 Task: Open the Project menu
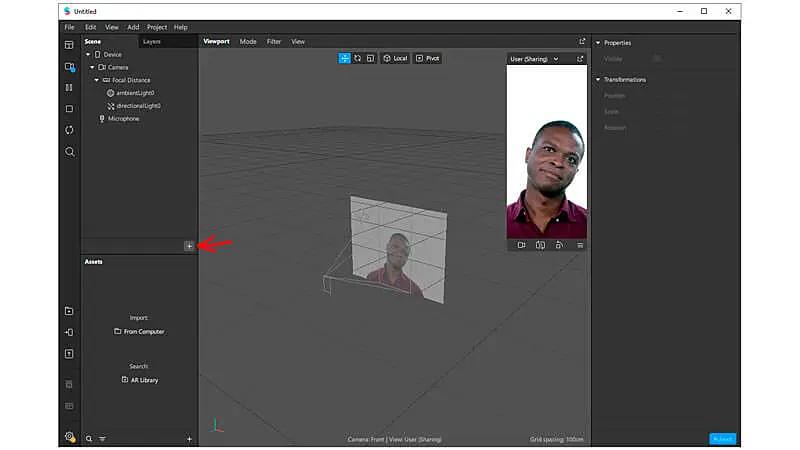tap(156, 27)
